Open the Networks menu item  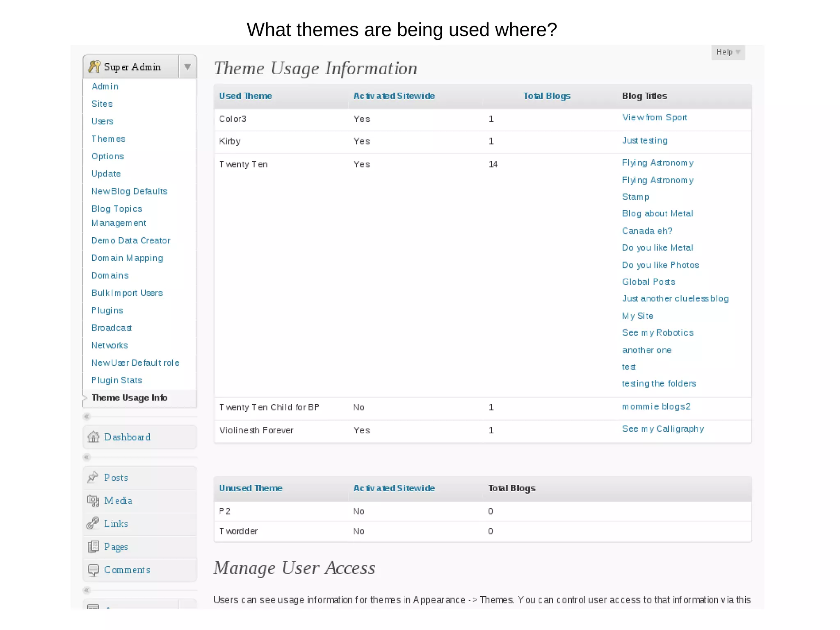point(110,346)
